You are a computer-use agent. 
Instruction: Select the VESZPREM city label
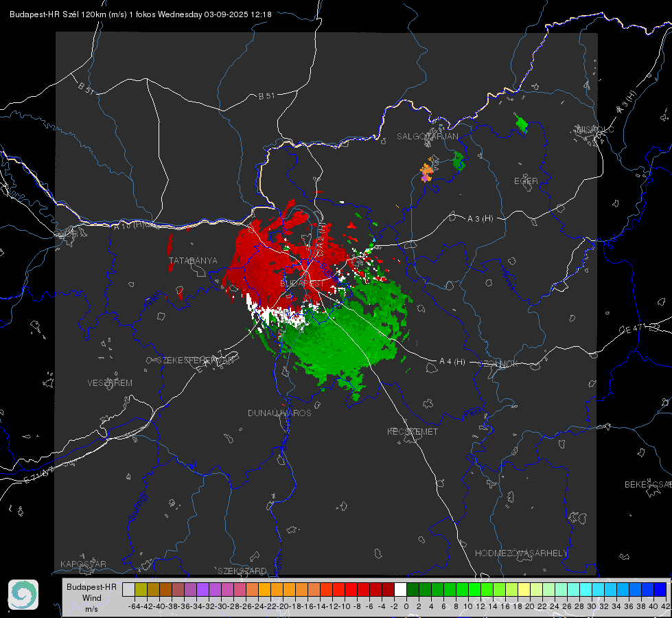(x=110, y=383)
